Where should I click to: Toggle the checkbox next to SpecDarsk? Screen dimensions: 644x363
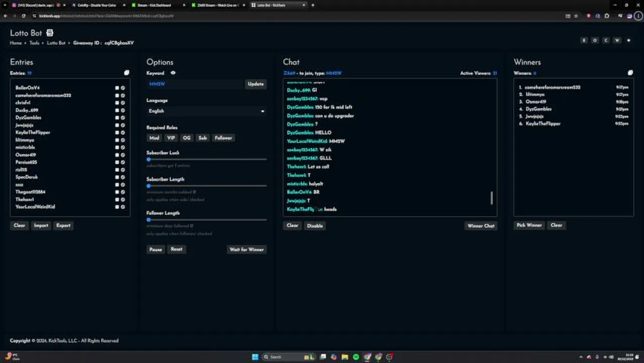[x=117, y=177]
